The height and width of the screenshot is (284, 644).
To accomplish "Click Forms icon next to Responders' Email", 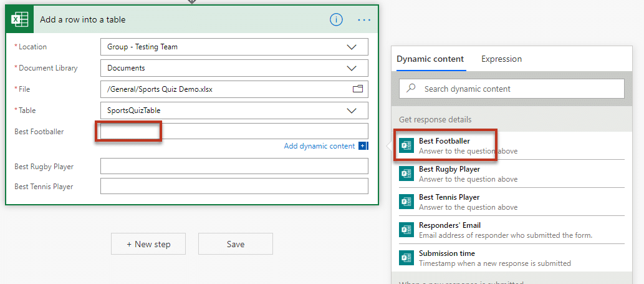I will pos(406,230).
